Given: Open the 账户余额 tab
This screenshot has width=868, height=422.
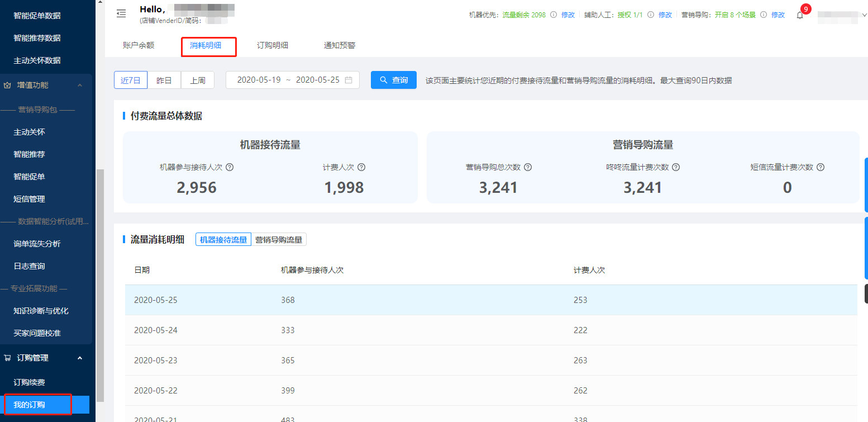Looking at the screenshot, I should click(x=139, y=45).
